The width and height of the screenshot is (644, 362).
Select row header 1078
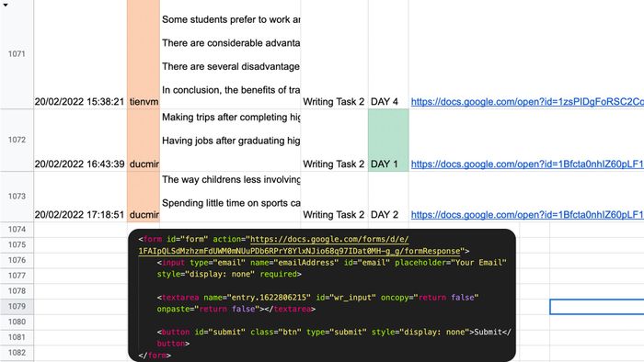tap(17, 291)
